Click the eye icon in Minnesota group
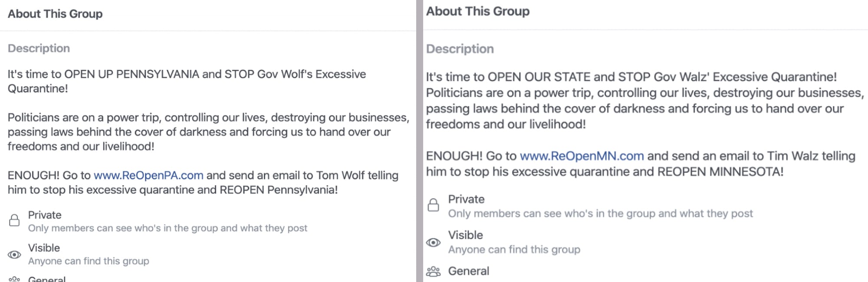The width and height of the screenshot is (868, 282). [433, 243]
